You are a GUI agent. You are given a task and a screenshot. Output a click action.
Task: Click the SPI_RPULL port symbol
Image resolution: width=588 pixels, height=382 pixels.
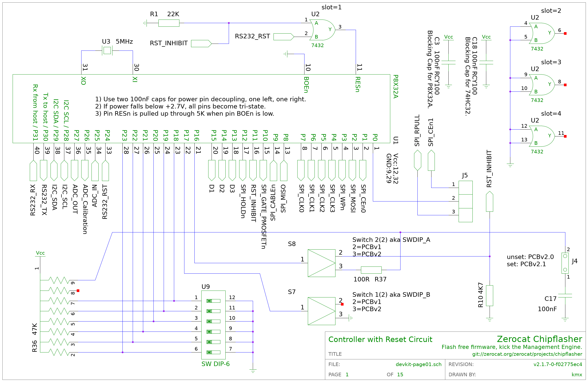coord(417,160)
